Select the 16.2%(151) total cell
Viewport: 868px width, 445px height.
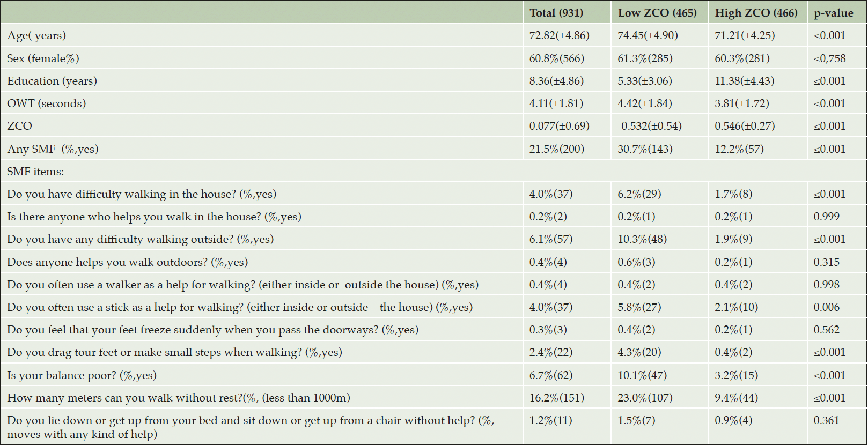pyautogui.click(x=556, y=398)
